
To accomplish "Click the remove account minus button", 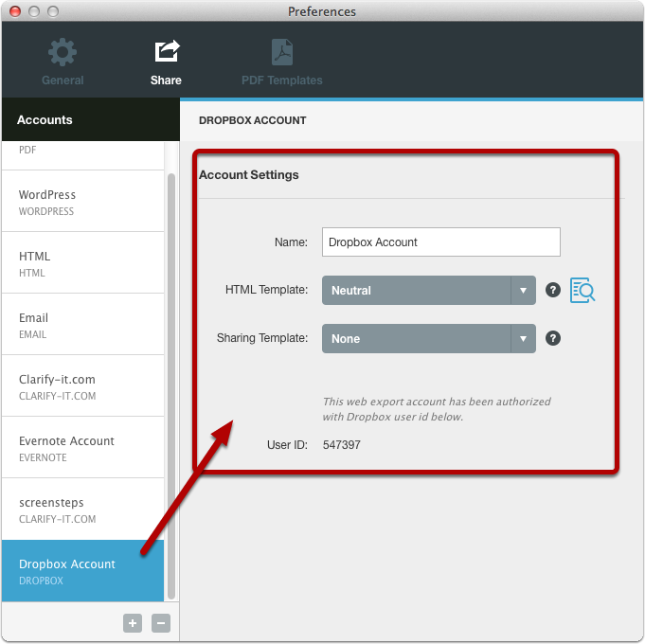I will pyautogui.click(x=161, y=623).
